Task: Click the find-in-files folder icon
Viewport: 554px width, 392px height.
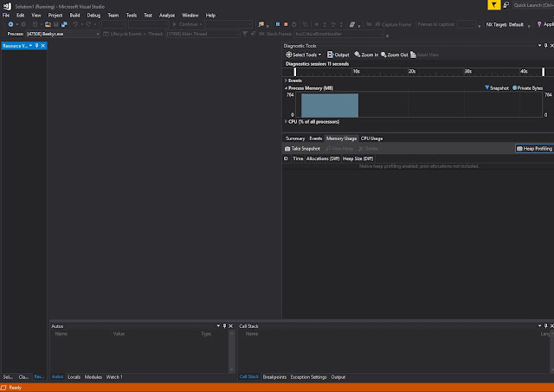Action: point(261,24)
